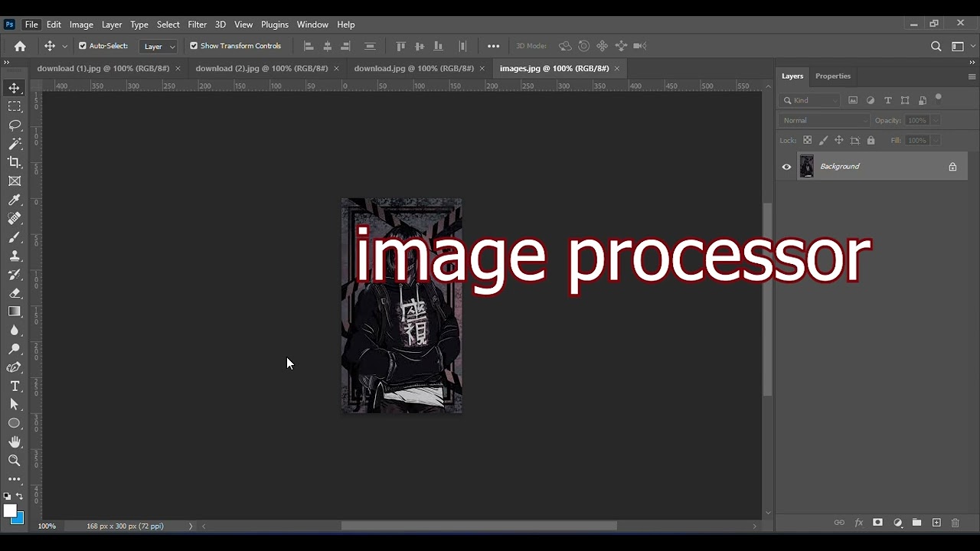The image size is (980, 551).
Task: Select the Zoom tool
Action: click(x=15, y=461)
